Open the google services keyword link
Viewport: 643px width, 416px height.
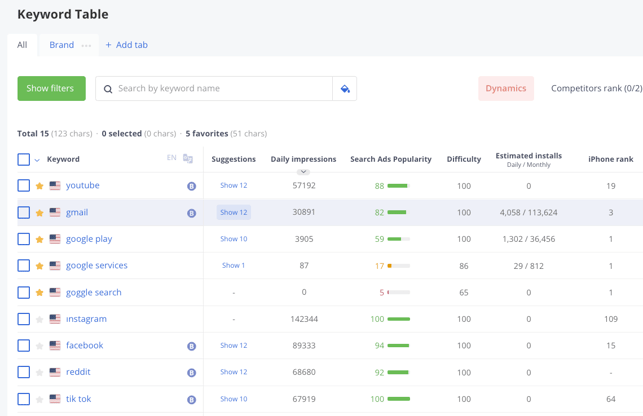coord(97,265)
